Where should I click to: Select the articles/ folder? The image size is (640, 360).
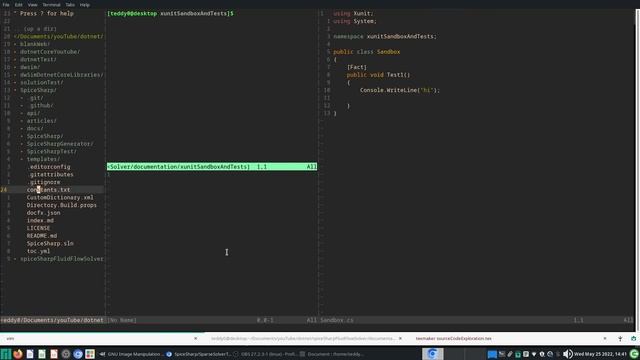[42, 121]
